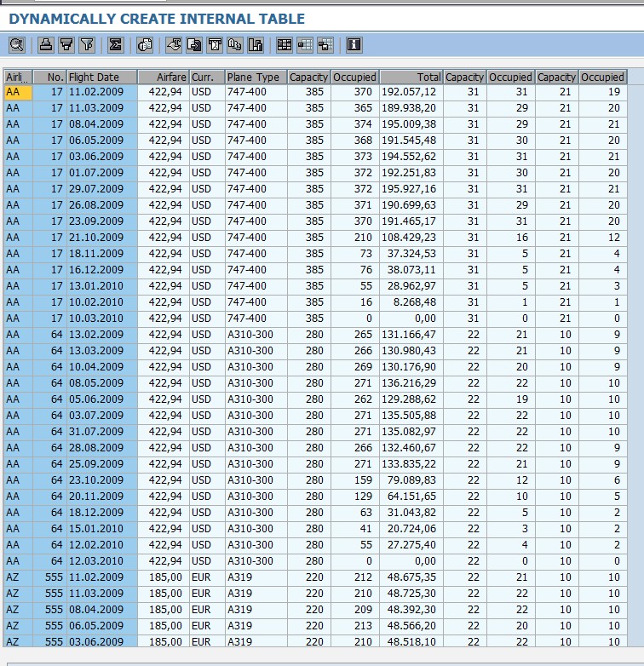Click flight date 12.03.2010
The height and width of the screenshot is (666, 644).
coord(102,561)
